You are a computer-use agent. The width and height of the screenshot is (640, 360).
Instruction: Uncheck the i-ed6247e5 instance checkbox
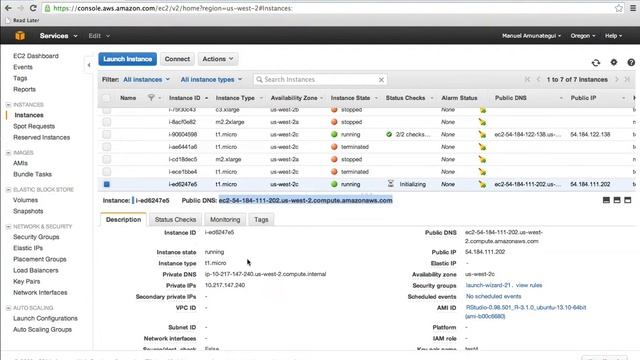[107, 184]
